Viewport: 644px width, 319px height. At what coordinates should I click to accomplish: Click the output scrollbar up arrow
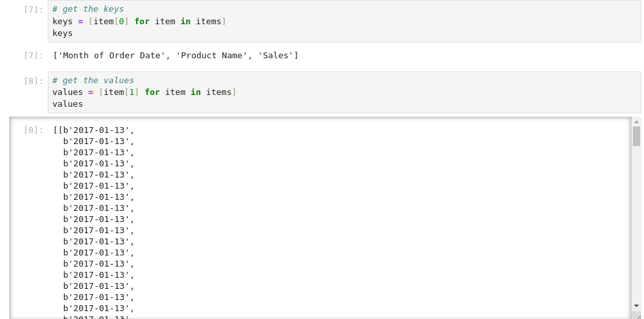(x=636, y=122)
